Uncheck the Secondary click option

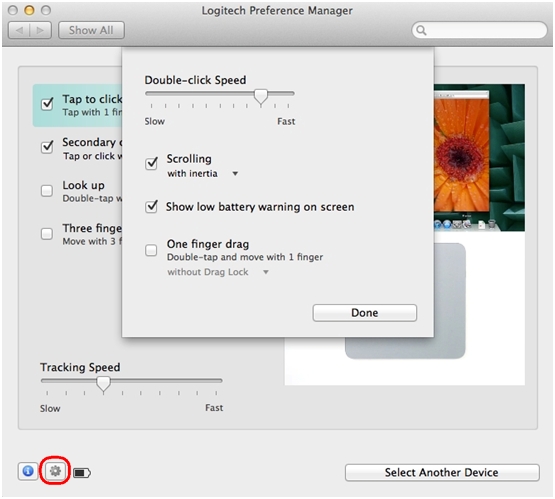(47, 147)
